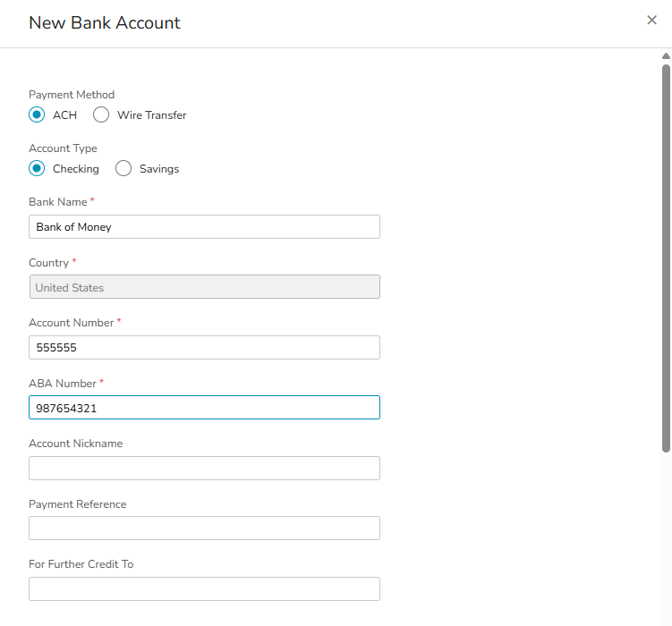
Task: Select Wire Transfer payment method
Action: [101, 114]
